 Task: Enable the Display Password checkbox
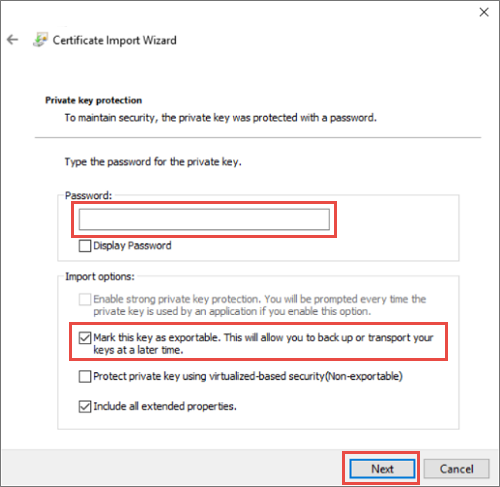click(85, 246)
